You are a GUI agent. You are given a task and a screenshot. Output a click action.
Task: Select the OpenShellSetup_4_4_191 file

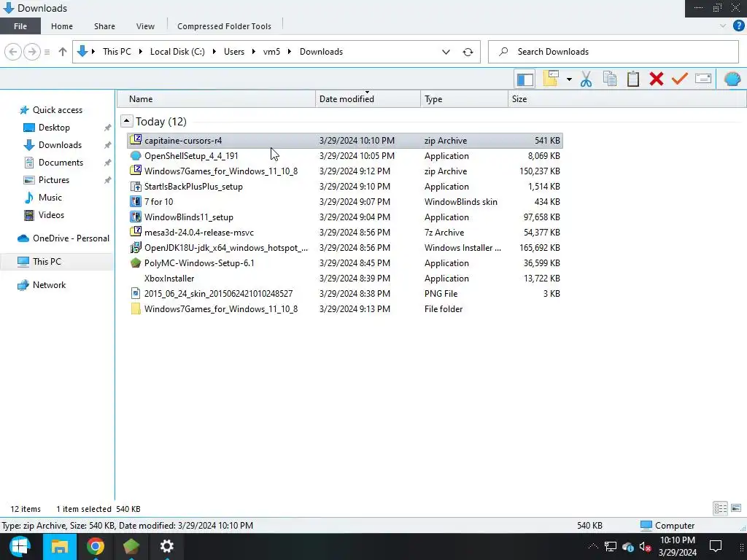[345, 156]
